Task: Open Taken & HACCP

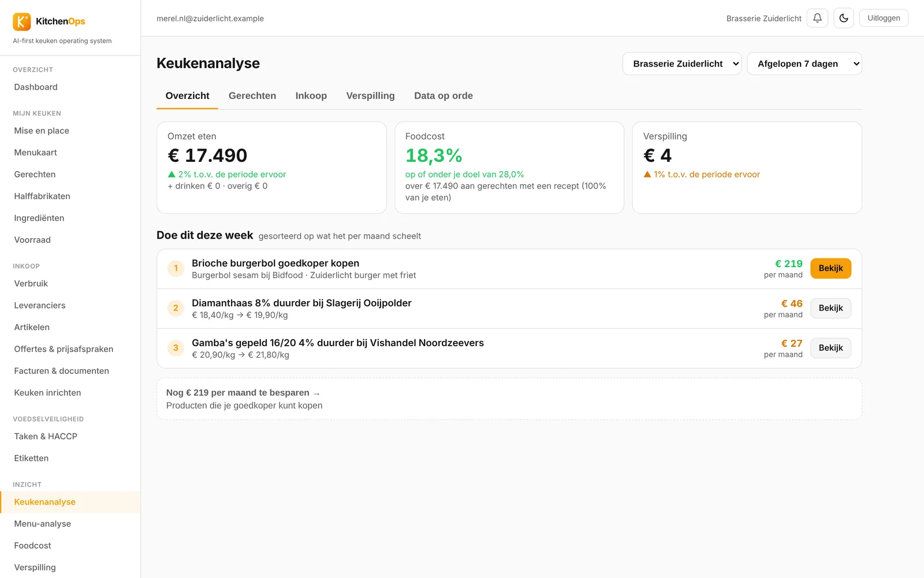Action: (70, 436)
